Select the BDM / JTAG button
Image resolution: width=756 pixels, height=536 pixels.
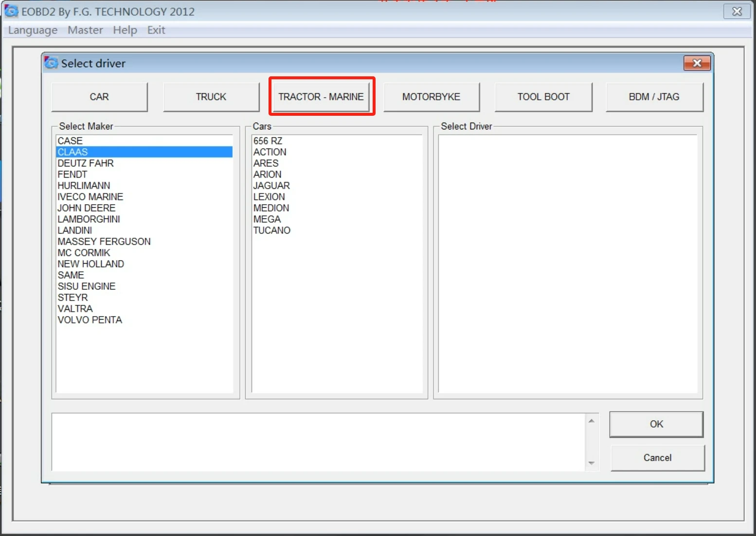click(654, 97)
